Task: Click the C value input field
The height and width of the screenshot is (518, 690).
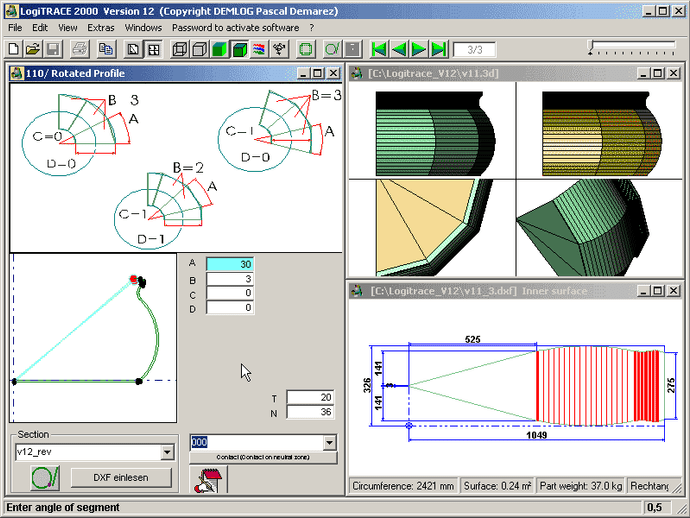Action: coord(230,293)
